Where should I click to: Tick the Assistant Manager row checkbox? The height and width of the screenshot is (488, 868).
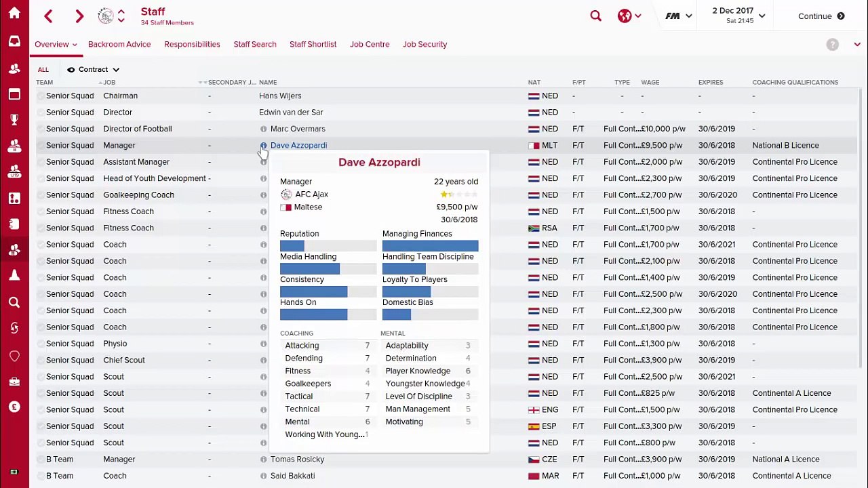(x=41, y=162)
